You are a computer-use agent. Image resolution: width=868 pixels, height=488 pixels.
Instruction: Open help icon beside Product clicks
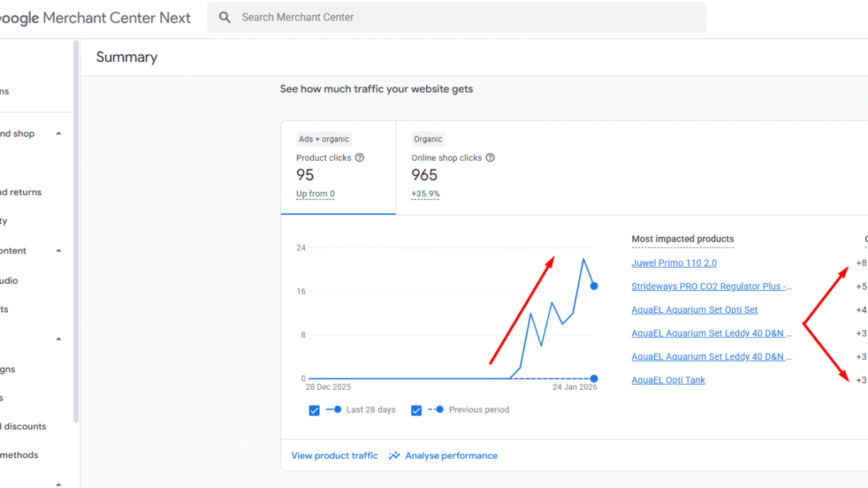click(359, 158)
